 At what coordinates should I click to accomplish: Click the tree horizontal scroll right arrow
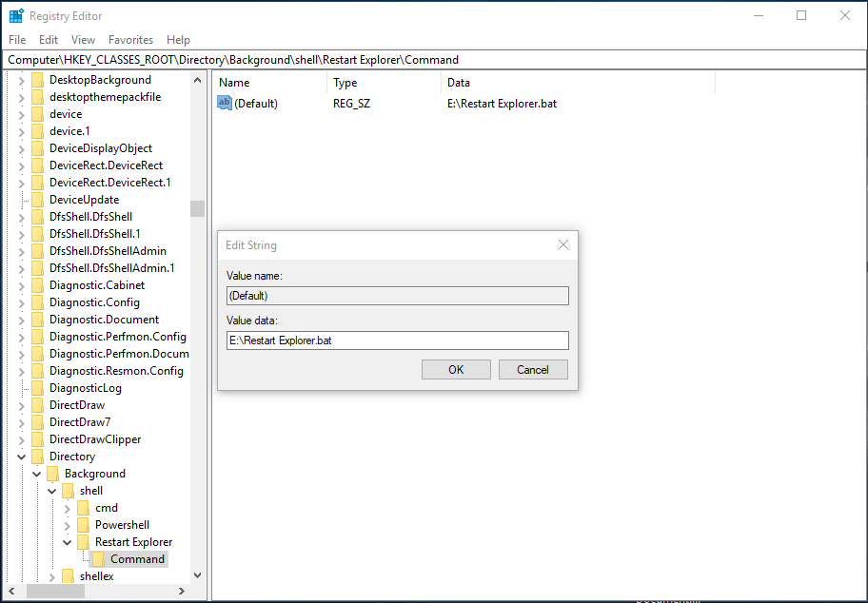[x=182, y=591]
